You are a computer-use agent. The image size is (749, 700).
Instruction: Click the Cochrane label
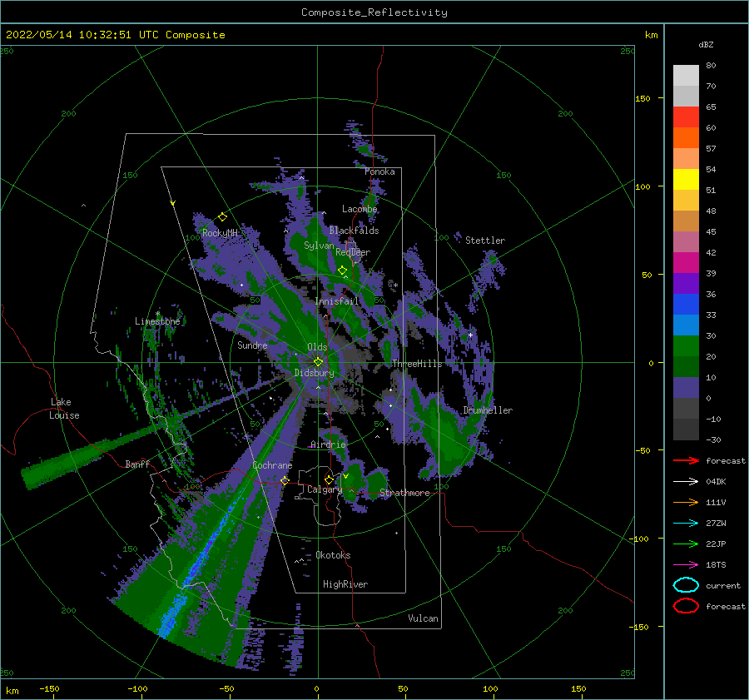pyautogui.click(x=272, y=465)
